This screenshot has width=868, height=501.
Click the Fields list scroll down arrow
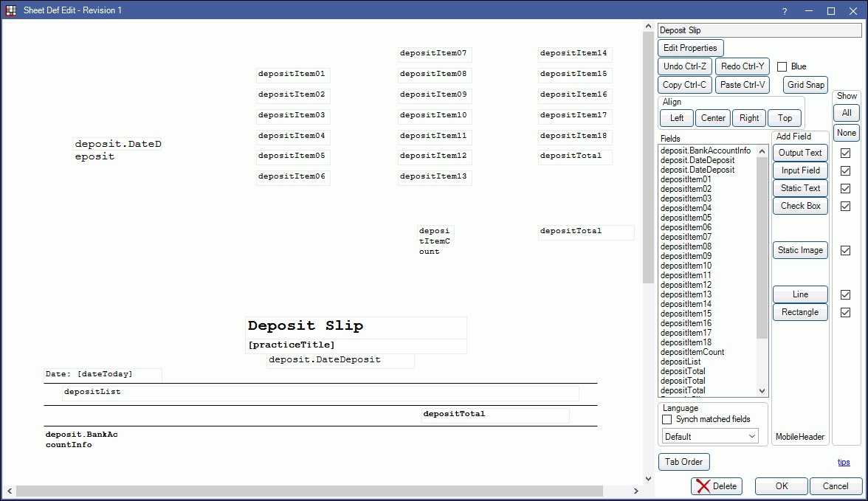(x=762, y=391)
